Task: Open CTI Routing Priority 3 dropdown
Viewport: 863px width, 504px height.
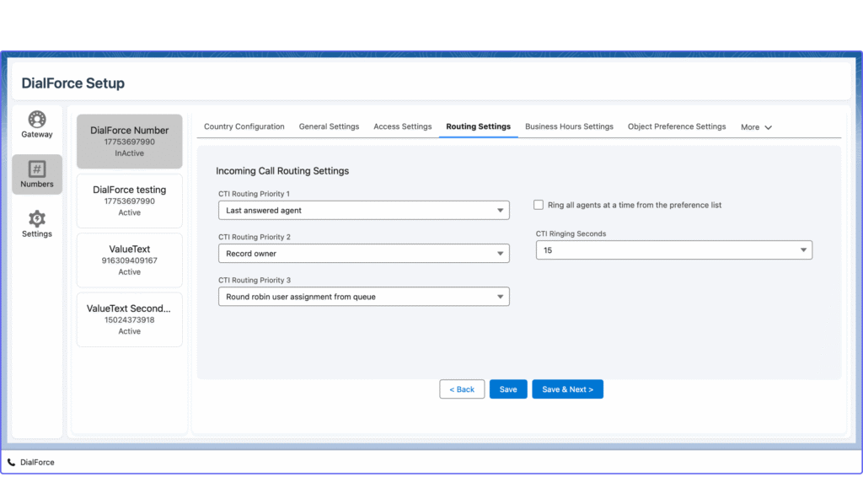Action: (x=364, y=297)
